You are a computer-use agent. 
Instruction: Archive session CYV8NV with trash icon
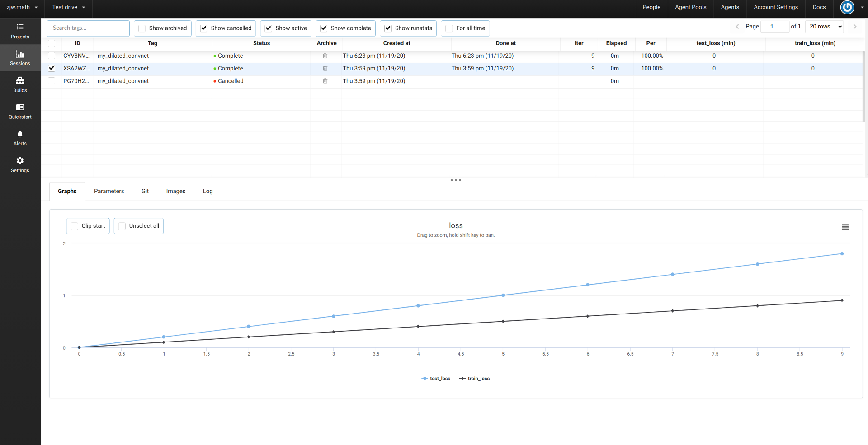pyautogui.click(x=325, y=56)
